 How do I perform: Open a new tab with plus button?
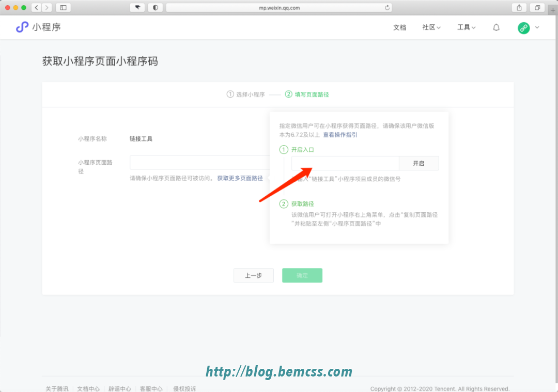click(553, 9)
